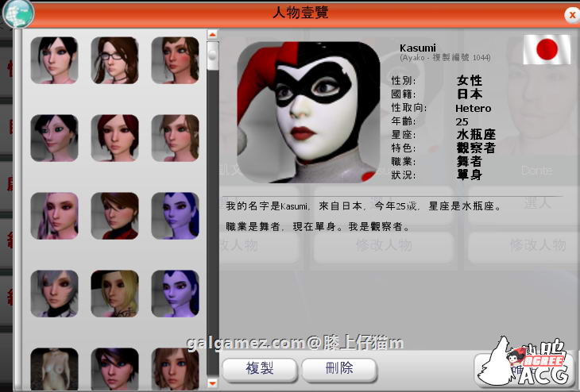Click the 舞者 occupation value
The height and width of the screenshot is (392, 580).
tap(469, 161)
